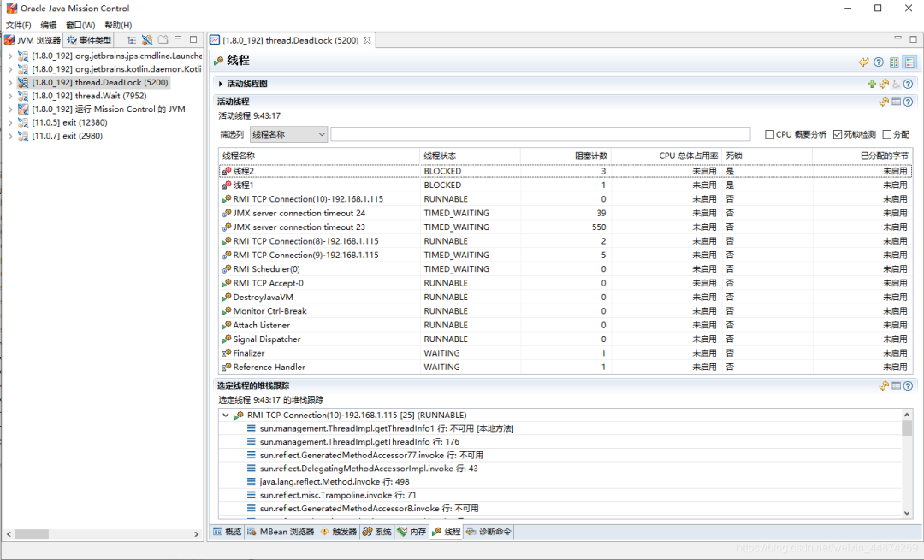Click the stacked page layout icon in header
Viewport: 924px width, 560px height.
(x=909, y=62)
